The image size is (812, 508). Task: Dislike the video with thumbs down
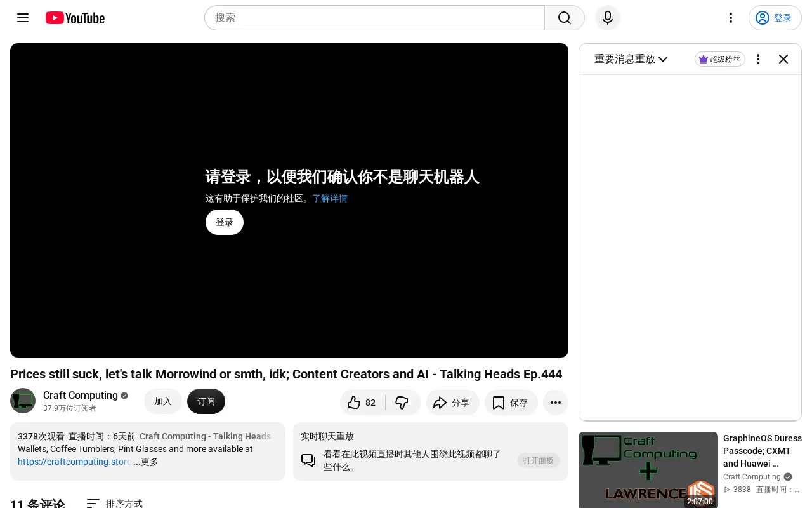pos(403,403)
